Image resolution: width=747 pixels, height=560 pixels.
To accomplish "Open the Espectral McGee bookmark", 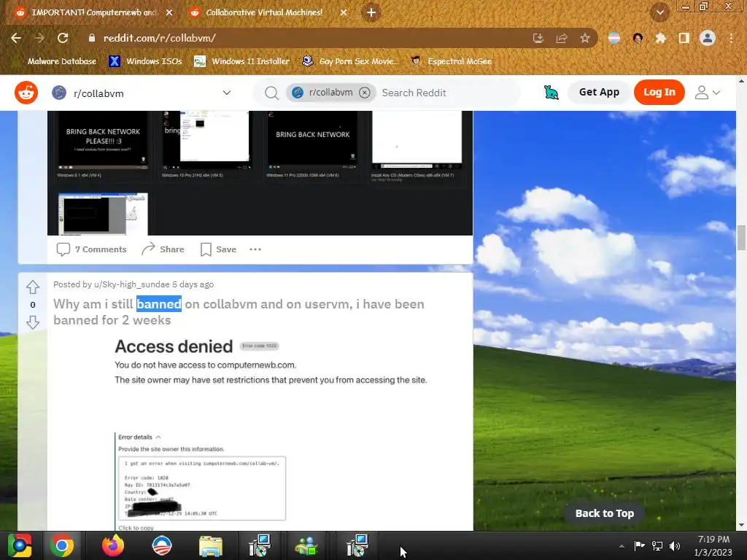I will 451,61.
